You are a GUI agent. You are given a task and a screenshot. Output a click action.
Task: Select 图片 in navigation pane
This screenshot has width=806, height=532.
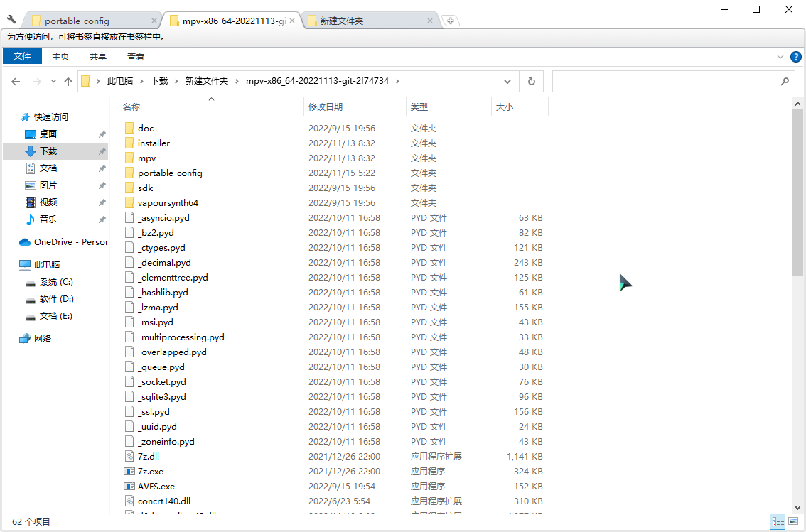[x=48, y=185]
